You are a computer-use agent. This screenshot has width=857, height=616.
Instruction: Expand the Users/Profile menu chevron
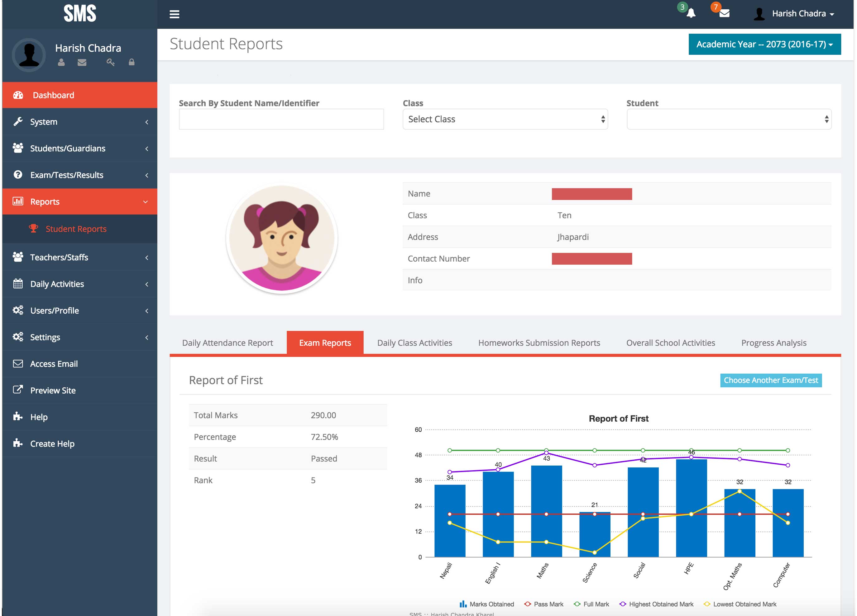pos(146,310)
